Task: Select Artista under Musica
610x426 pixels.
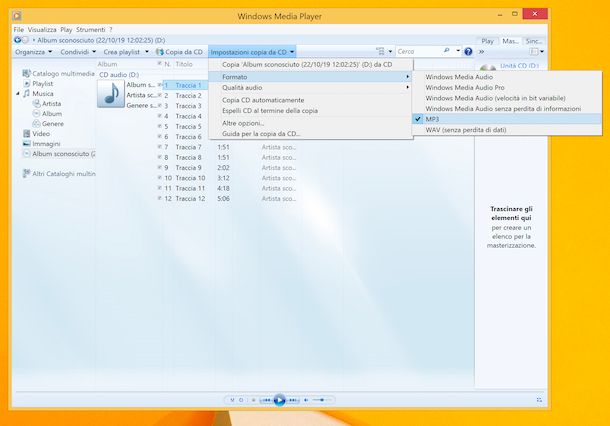Action: click(47, 103)
